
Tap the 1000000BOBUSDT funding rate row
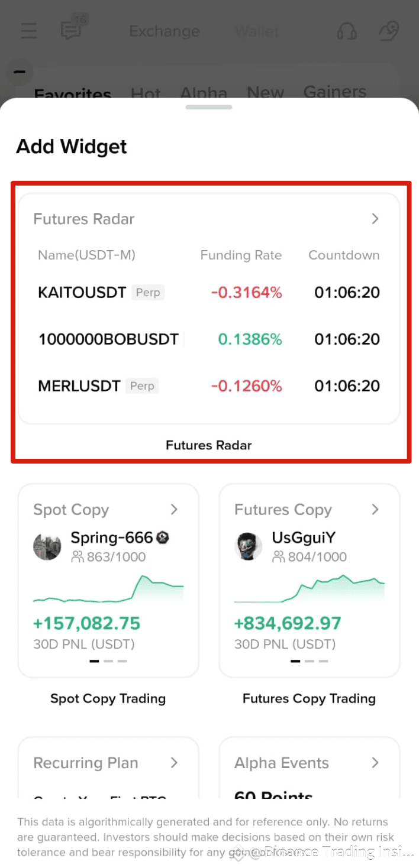pyautogui.click(x=208, y=339)
